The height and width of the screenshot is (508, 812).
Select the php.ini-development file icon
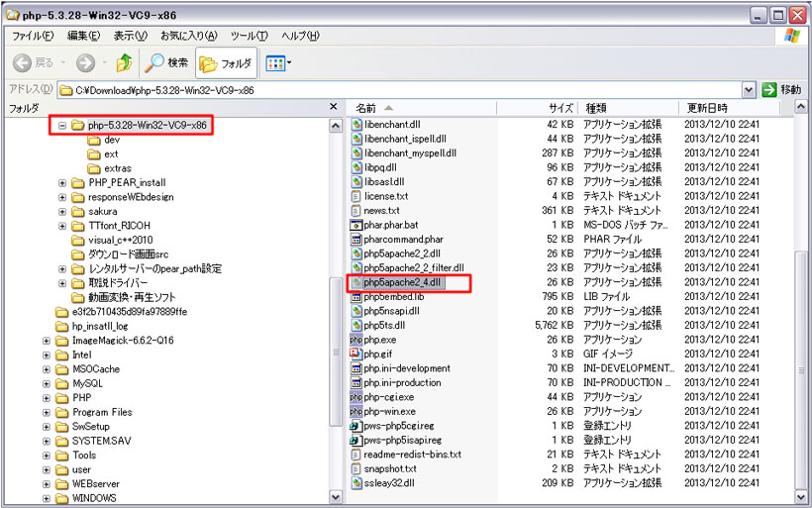(356, 368)
